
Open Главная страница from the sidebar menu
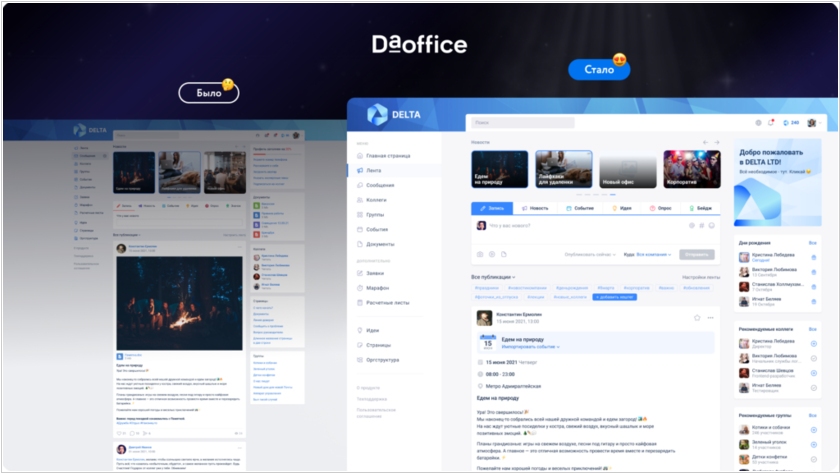(383, 156)
